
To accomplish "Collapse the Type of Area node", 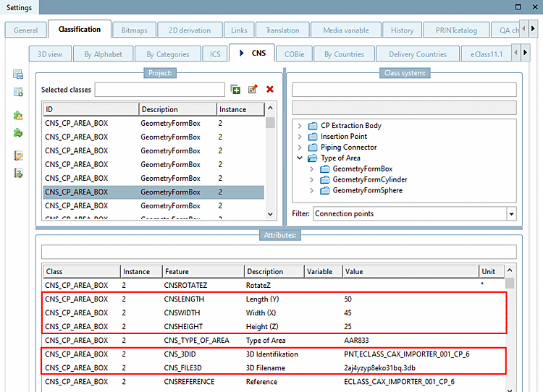I will 300,158.
